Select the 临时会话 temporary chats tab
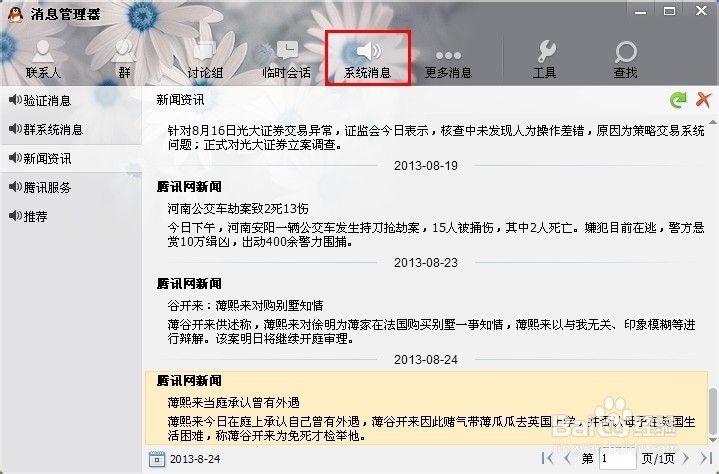 pyautogui.click(x=287, y=60)
